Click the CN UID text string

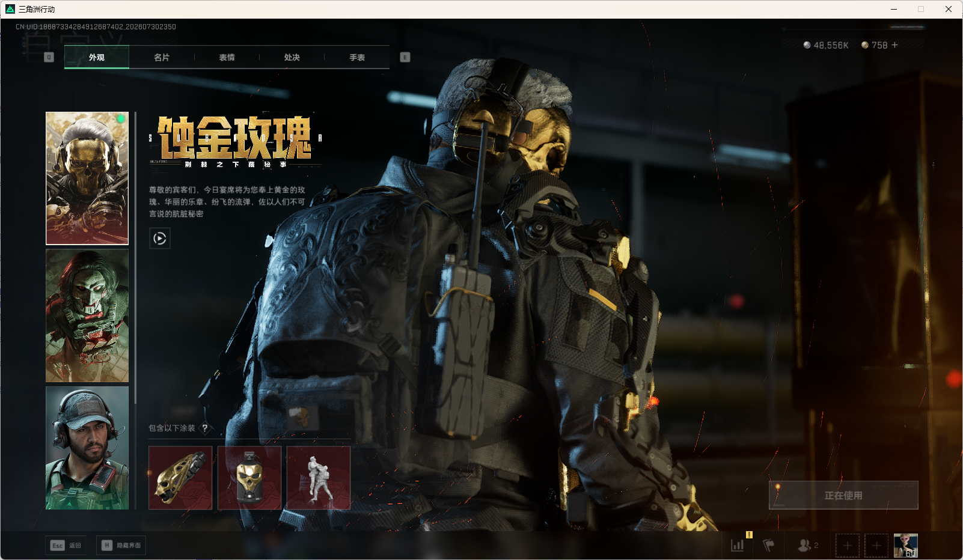[96, 27]
